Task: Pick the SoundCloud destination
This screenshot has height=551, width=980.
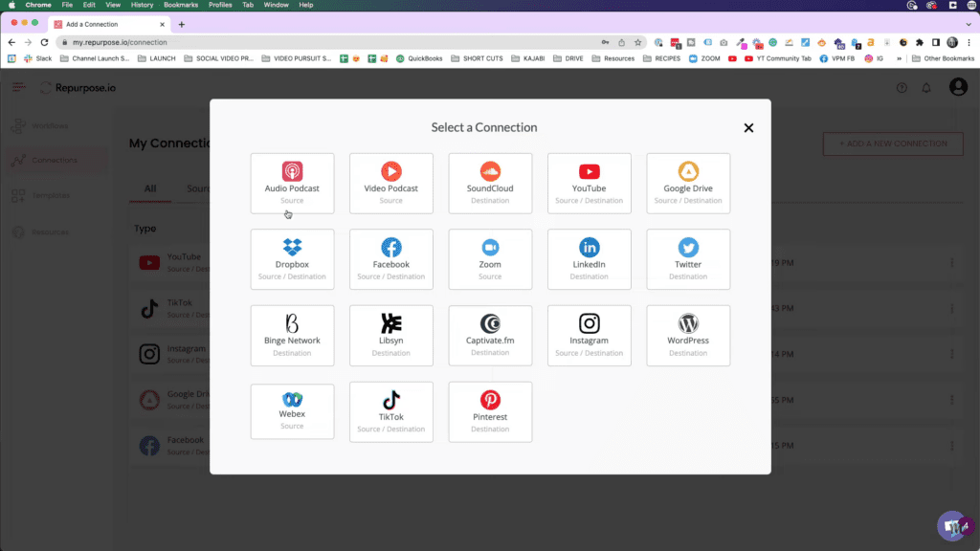Action: pyautogui.click(x=490, y=184)
